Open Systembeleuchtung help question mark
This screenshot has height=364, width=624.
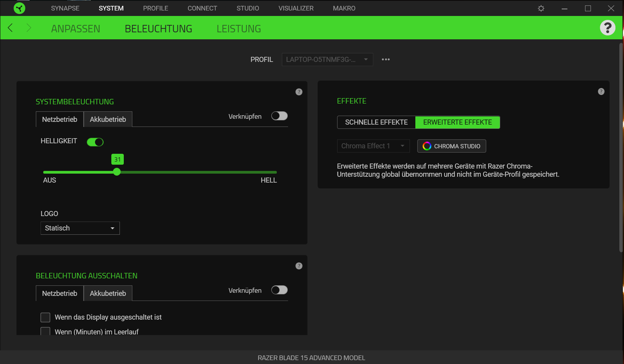pyautogui.click(x=299, y=92)
